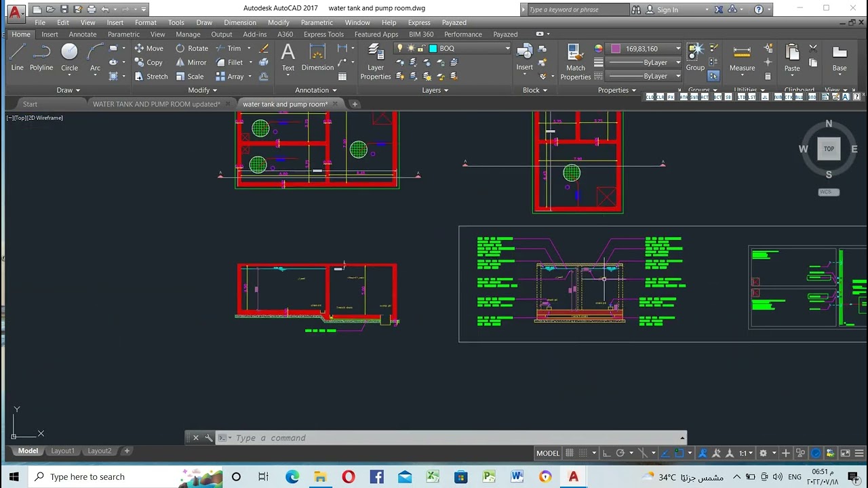Click the Mirror tool
868x488 pixels.
click(x=191, y=62)
